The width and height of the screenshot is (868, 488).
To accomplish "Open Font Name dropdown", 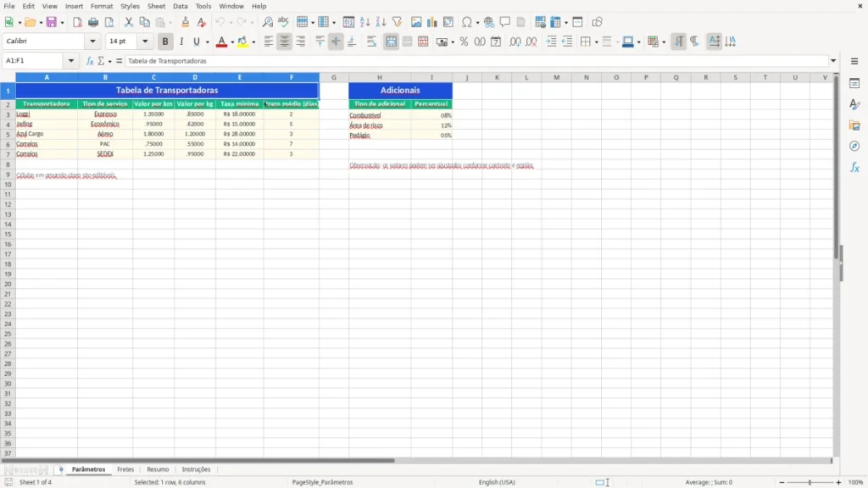I will click(92, 41).
